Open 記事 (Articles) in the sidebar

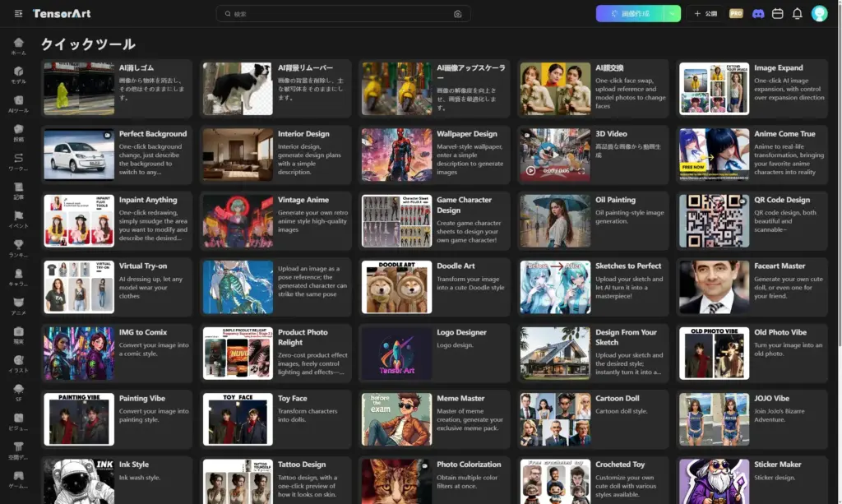(x=18, y=191)
